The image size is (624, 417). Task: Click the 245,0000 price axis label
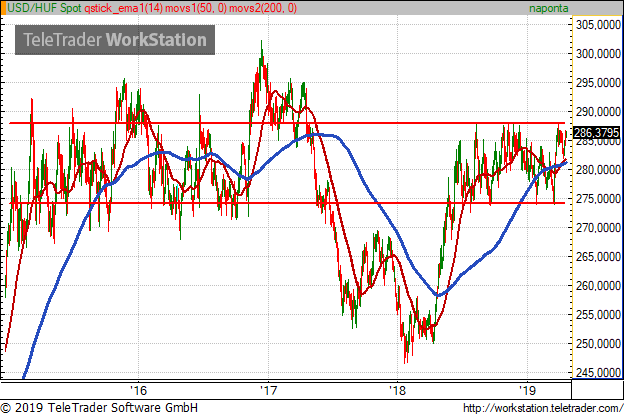click(598, 372)
